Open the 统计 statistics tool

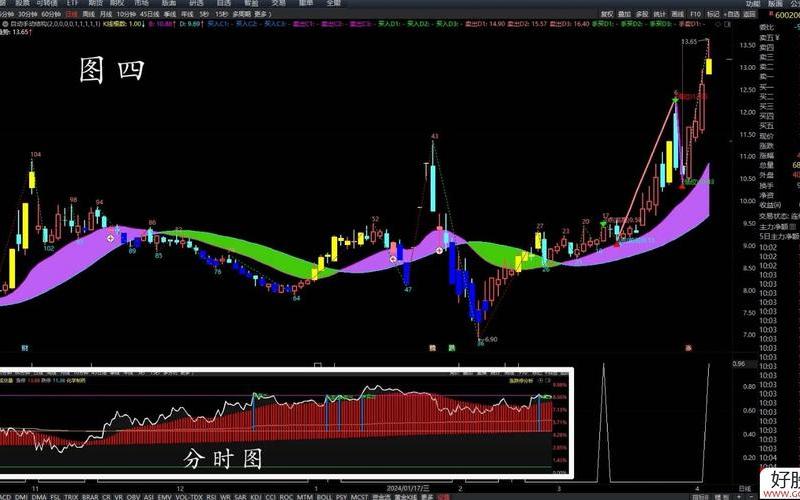pyautogui.click(x=660, y=14)
